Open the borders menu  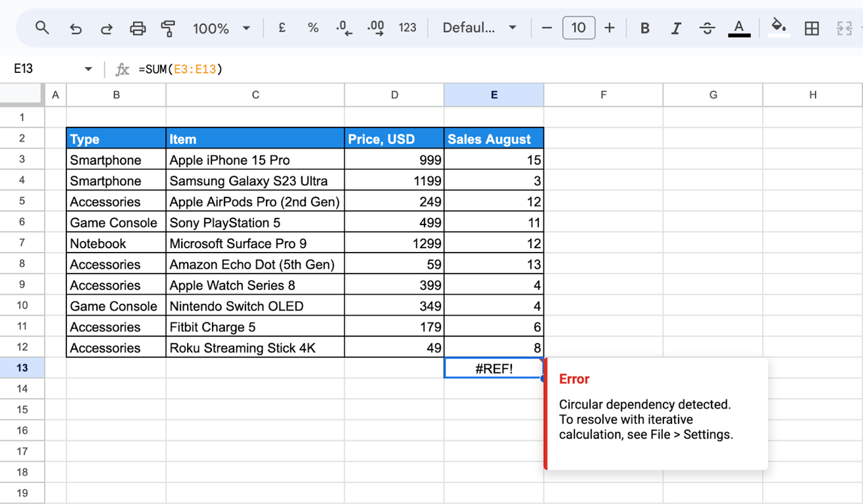pyautogui.click(x=812, y=28)
